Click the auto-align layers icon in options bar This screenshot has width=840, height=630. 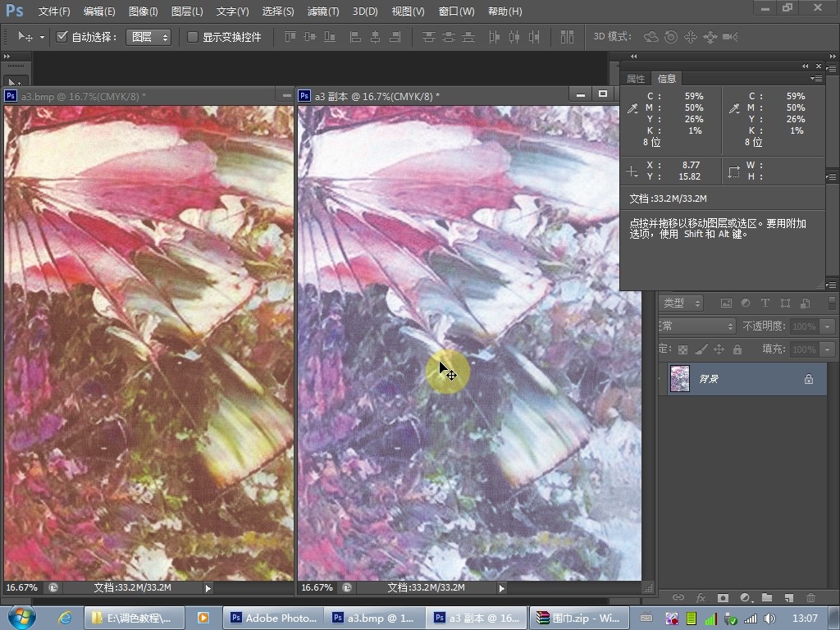coord(567,37)
